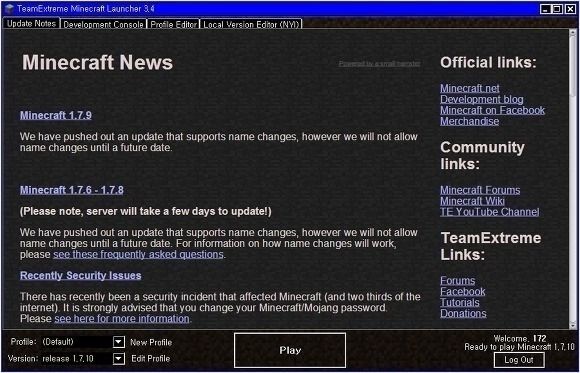Click the 'Please note, server will take' notice text
This screenshot has width=580, height=373.
146,212
